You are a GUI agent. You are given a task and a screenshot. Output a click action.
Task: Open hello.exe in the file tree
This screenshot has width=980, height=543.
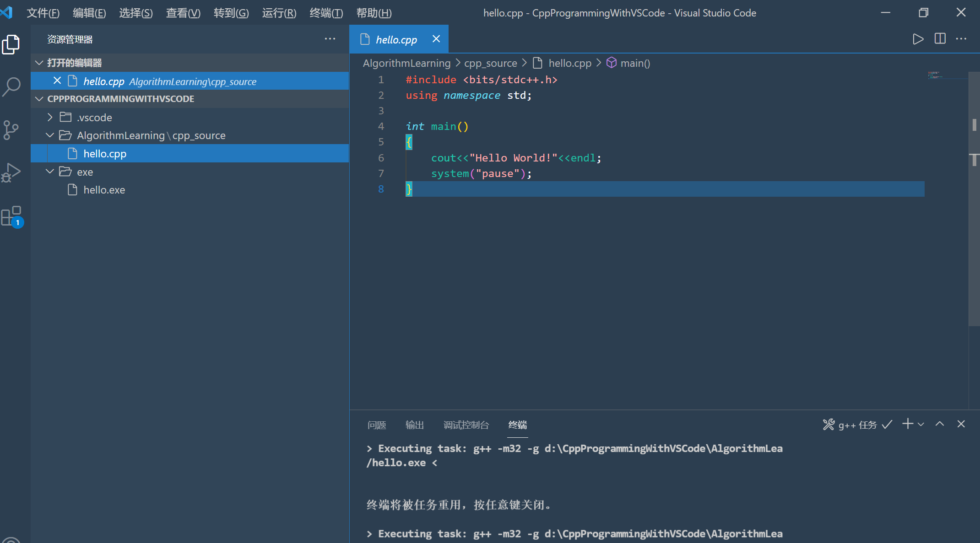click(104, 190)
